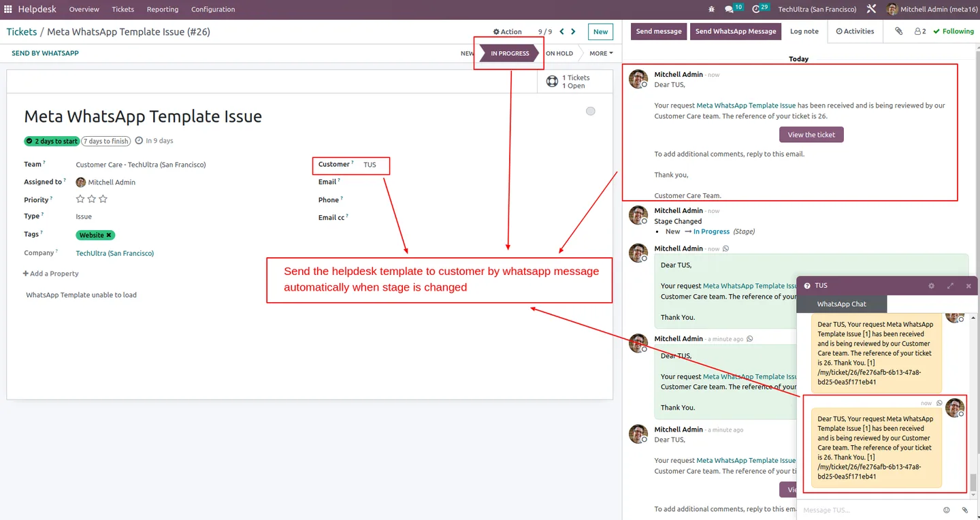
Task: Open the Helpdesk app title
Action: tap(37, 10)
